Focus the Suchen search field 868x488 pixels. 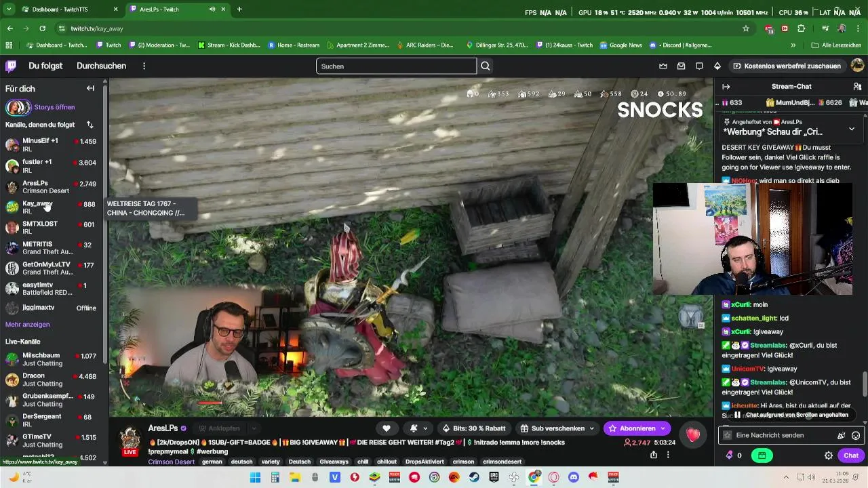(396, 66)
